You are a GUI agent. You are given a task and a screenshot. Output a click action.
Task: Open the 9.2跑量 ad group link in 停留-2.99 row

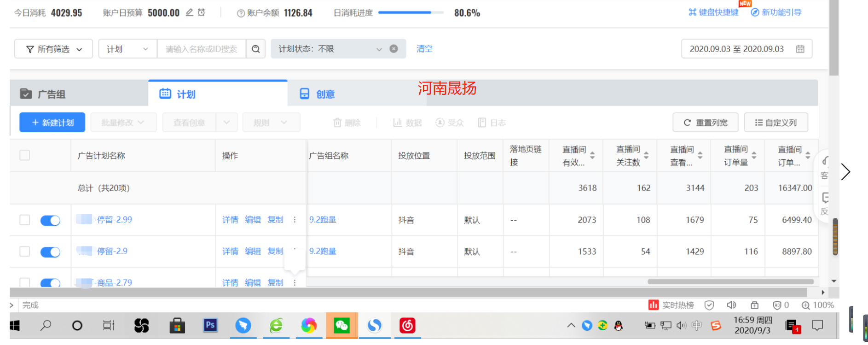coord(323,220)
